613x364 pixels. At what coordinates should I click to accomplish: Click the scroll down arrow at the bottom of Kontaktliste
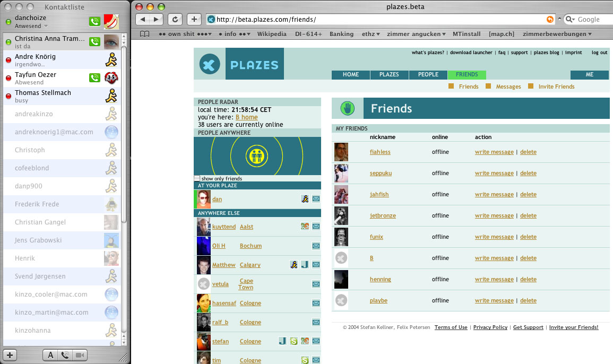point(124,342)
